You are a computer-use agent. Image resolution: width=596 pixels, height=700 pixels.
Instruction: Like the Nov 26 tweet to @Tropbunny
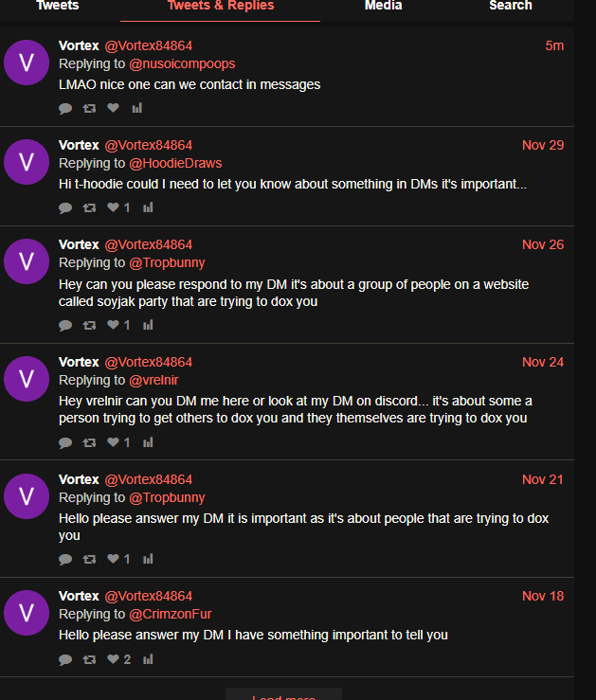pos(113,325)
